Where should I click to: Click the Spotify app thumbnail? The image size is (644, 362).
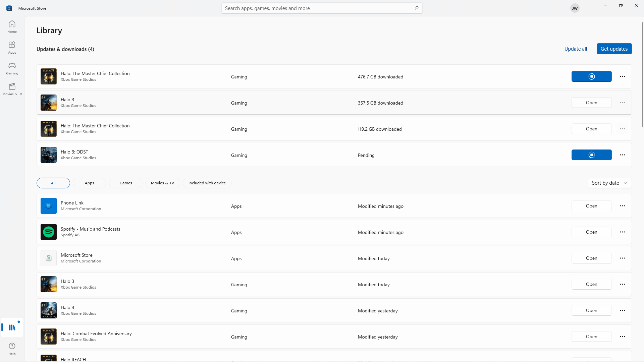[49, 232]
